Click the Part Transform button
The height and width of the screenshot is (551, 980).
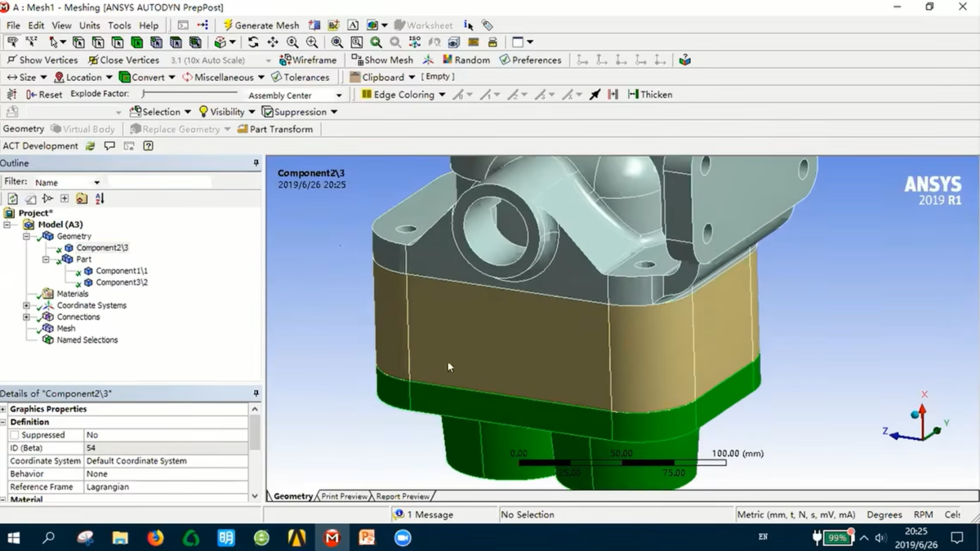point(275,129)
